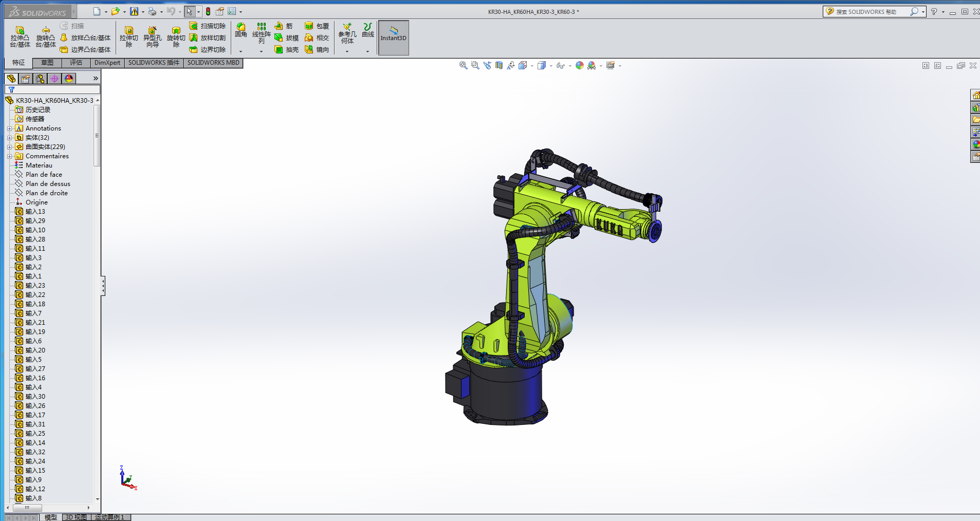Screen dimensions: 980x521
Task: Click the 抽壳 shell tool icon
Action: click(x=279, y=50)
